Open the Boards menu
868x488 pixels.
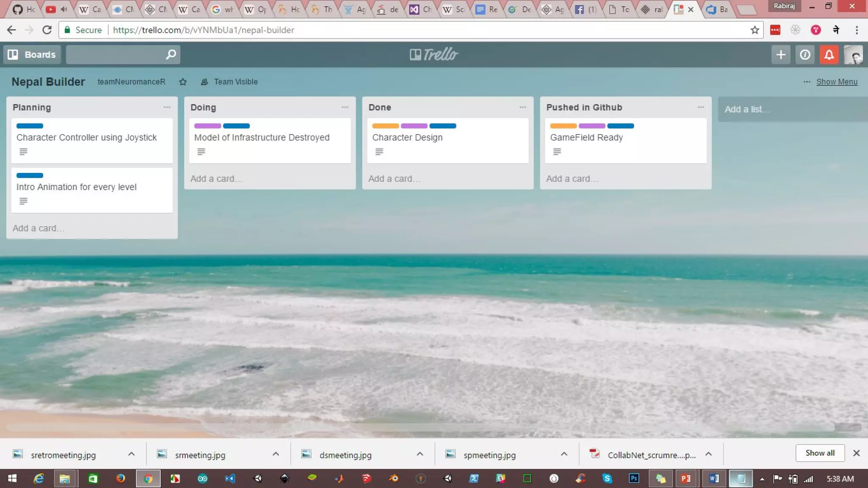point(32,55)
